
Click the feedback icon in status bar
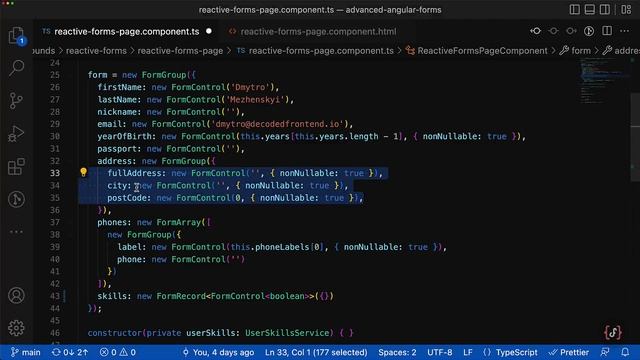(x=605, y=352)
